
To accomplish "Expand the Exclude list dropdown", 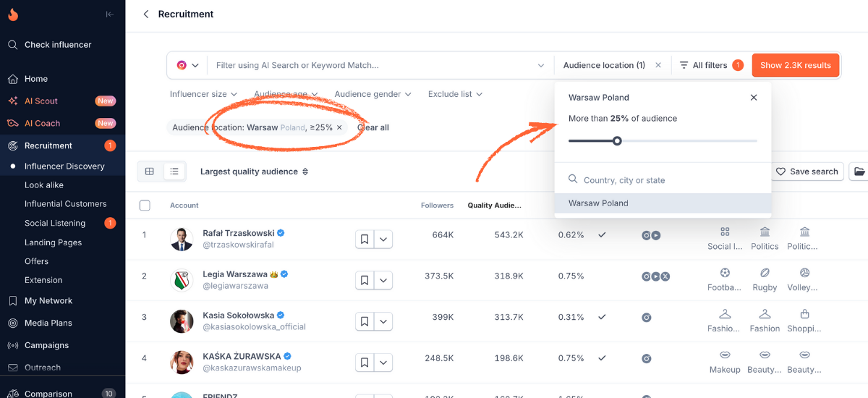I will pos(455,94).
